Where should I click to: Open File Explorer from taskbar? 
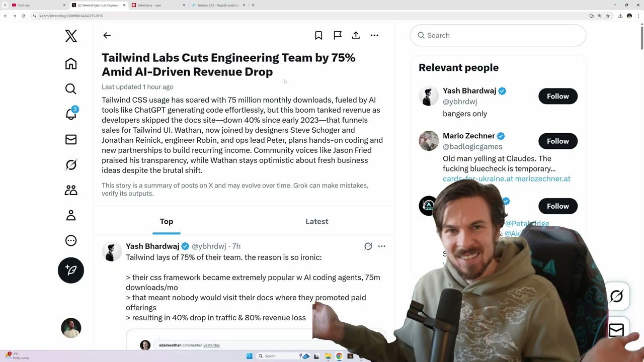tap(328, 356)
